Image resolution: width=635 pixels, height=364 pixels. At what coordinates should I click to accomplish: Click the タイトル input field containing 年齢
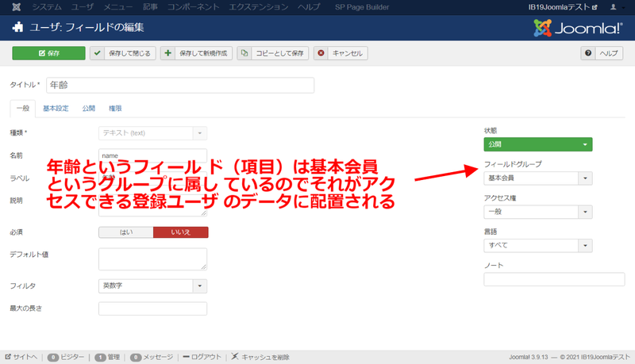click(179, 85)
